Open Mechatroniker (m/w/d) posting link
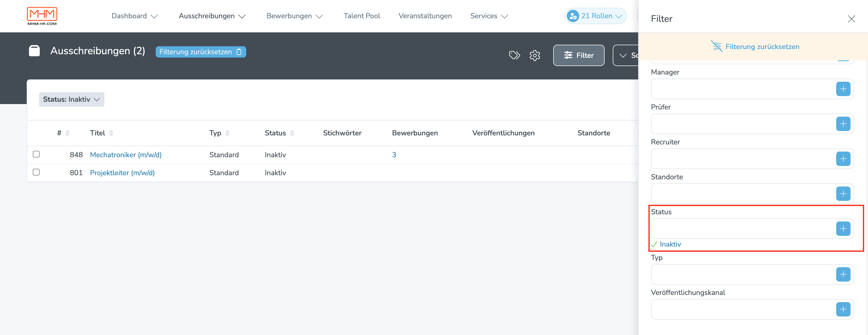Image resolution: width=868 pixels, height=335 pixels. pyautogui.click(x=126, y=154)
